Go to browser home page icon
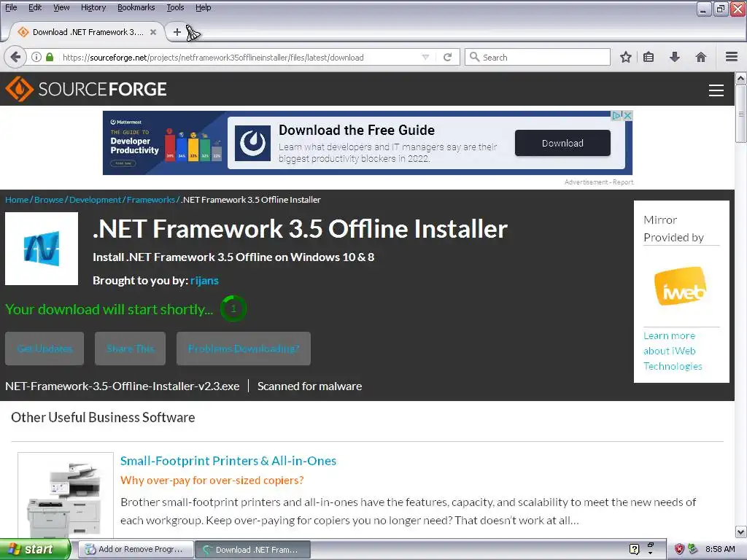Viewport: 747px width, 560px height. (701, 57)
